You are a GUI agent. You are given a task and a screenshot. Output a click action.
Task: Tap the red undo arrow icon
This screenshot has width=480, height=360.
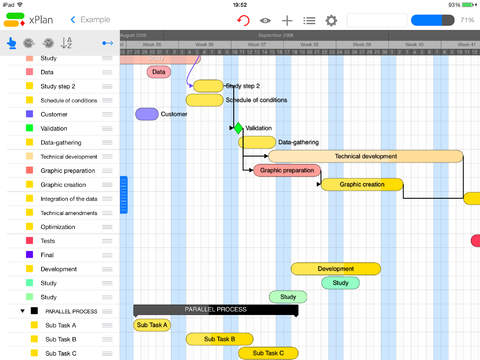click(x=244, y=20)
